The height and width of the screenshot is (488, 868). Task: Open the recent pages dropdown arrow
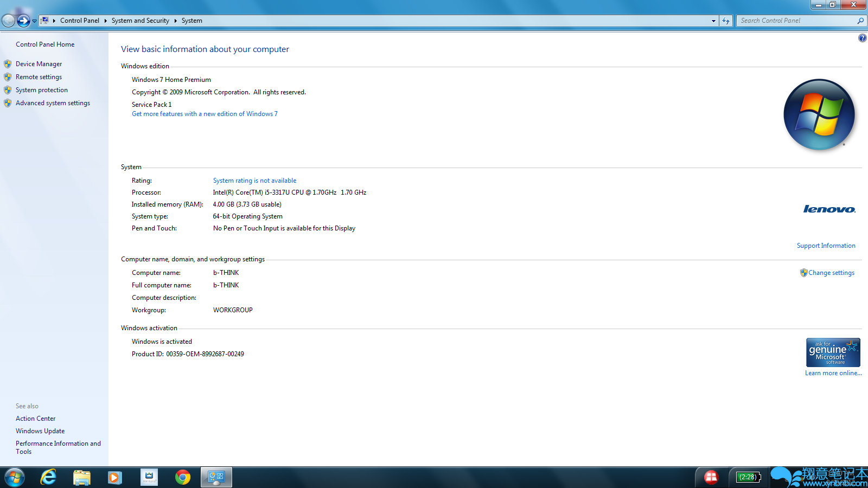34,21
